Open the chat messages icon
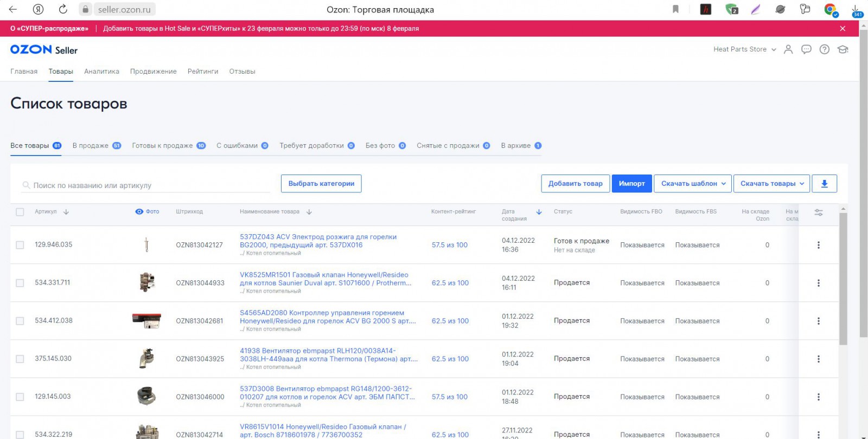 pyautogui.click(x=806, y=49)
